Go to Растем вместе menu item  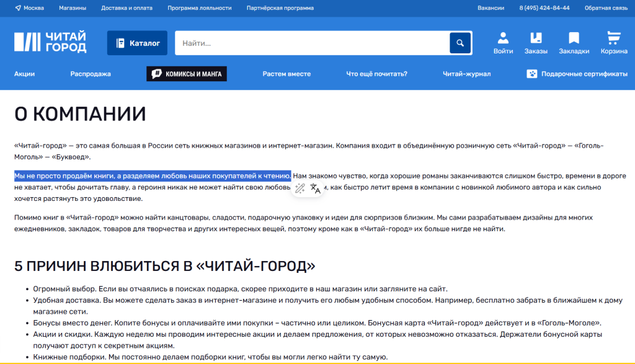[286, 74]
